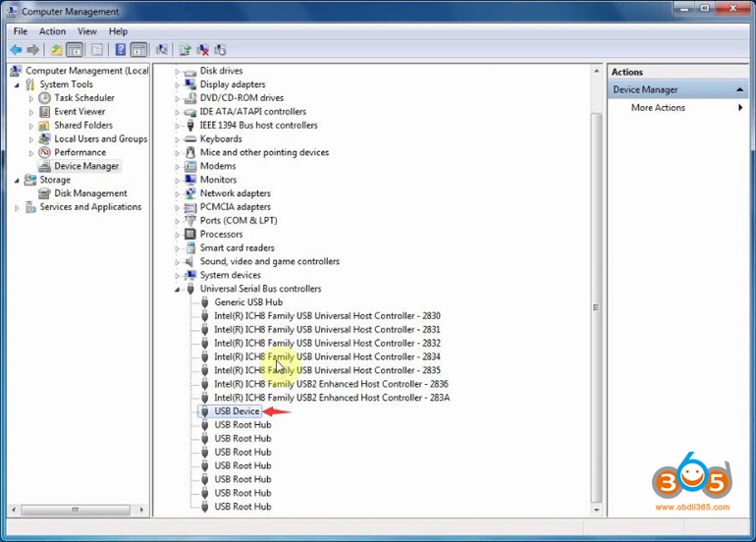Image resolution: width=756 pixels, height=542 pixels.
Task: Toggle Show/Hide Console Tree toolbar icon
Action: click(75, 50)
